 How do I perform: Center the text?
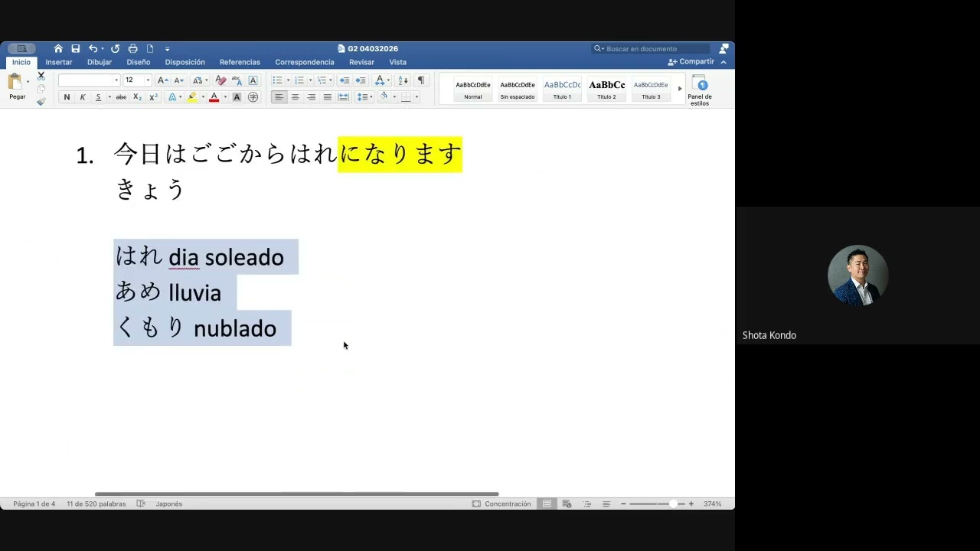[296, 97]
